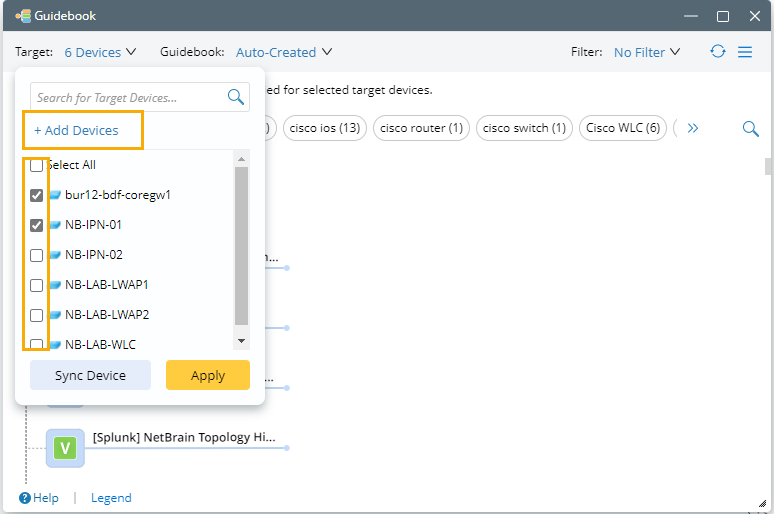Viewport: 774px width, 514px height.
Task: Select the cisco ios (13) tag
Action: click(324, 128)
